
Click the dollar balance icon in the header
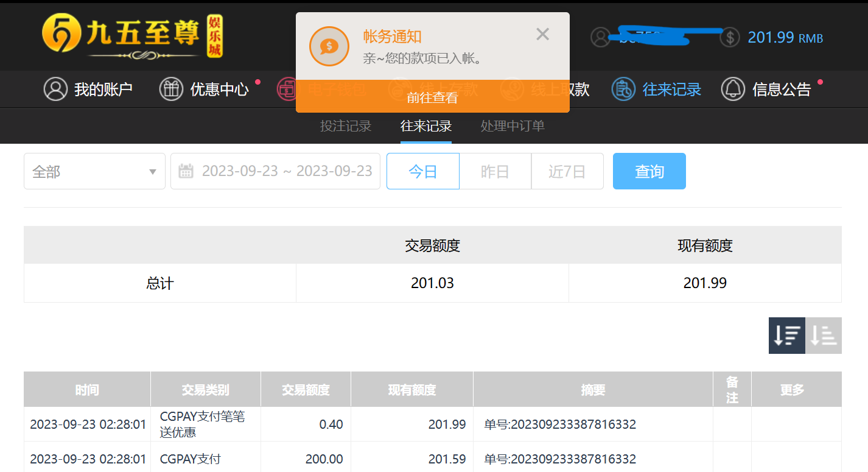729,38
